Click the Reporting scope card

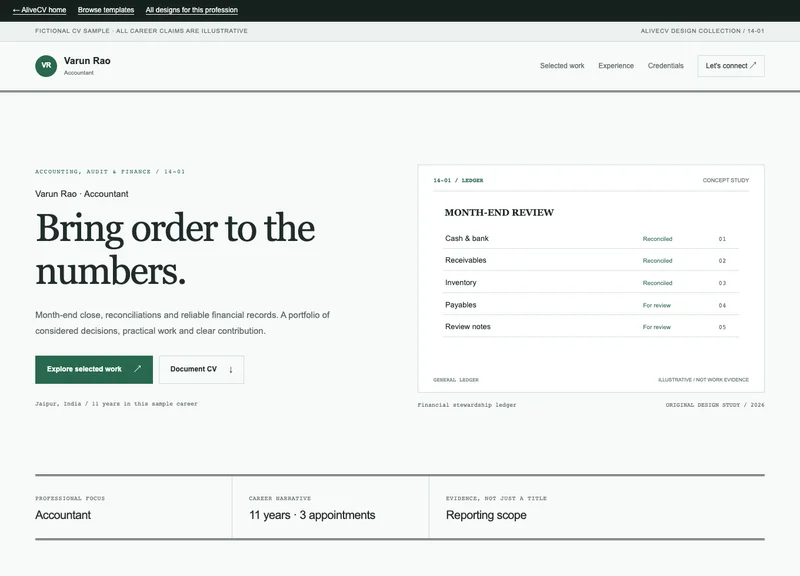(x=597, y=508)
